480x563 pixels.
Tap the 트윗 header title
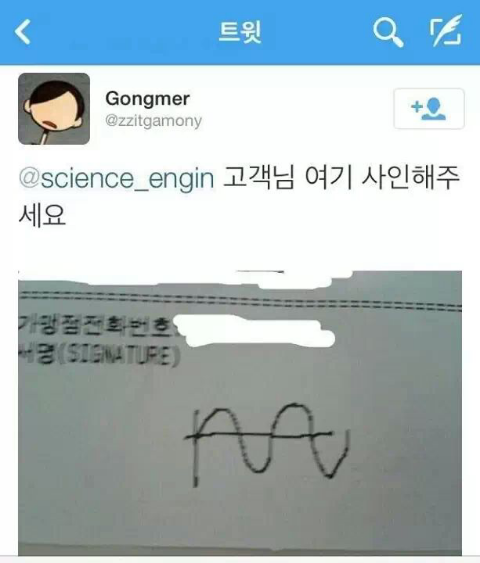coord(240,32)
